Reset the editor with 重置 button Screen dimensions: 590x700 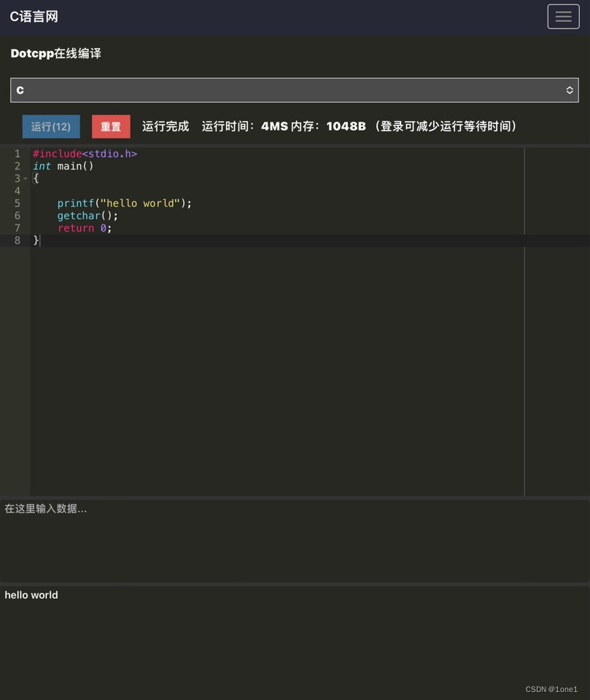pyautogui.click(x=111, y=126)
